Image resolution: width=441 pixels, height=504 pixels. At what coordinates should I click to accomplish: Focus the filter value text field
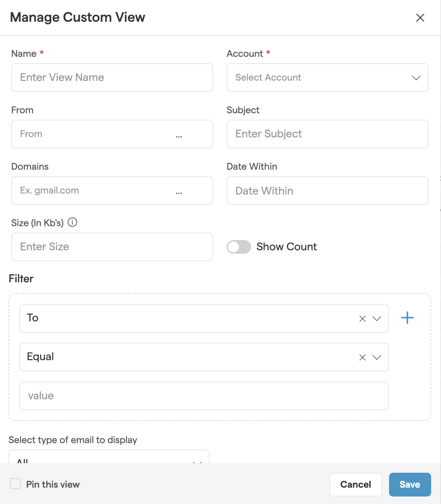pos(204,396)
